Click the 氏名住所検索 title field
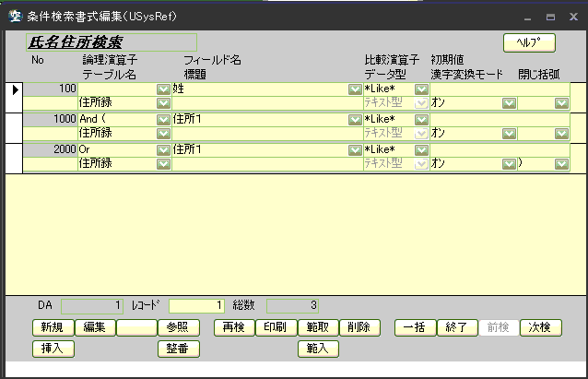 111,42
